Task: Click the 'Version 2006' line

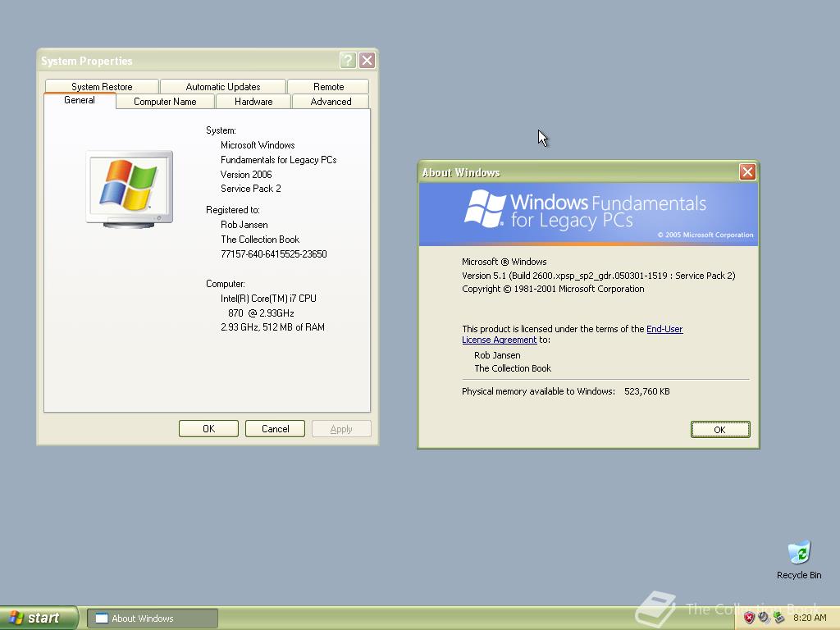Action: [x=246, y=175]
